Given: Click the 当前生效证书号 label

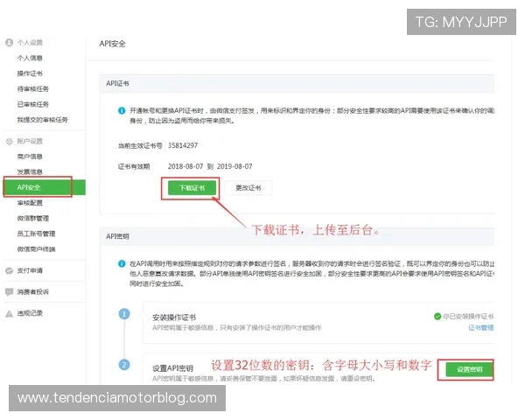Looking at the screenshot, I should [140, 146].
